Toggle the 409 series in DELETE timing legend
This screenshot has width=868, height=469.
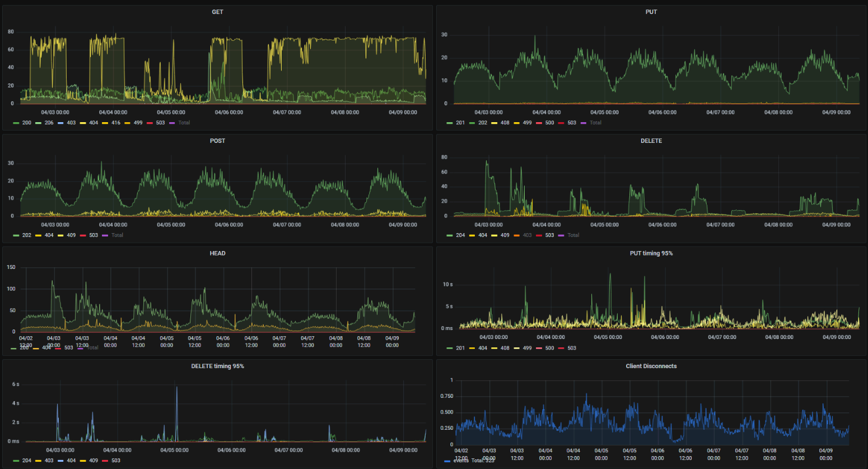click(94, 461)
